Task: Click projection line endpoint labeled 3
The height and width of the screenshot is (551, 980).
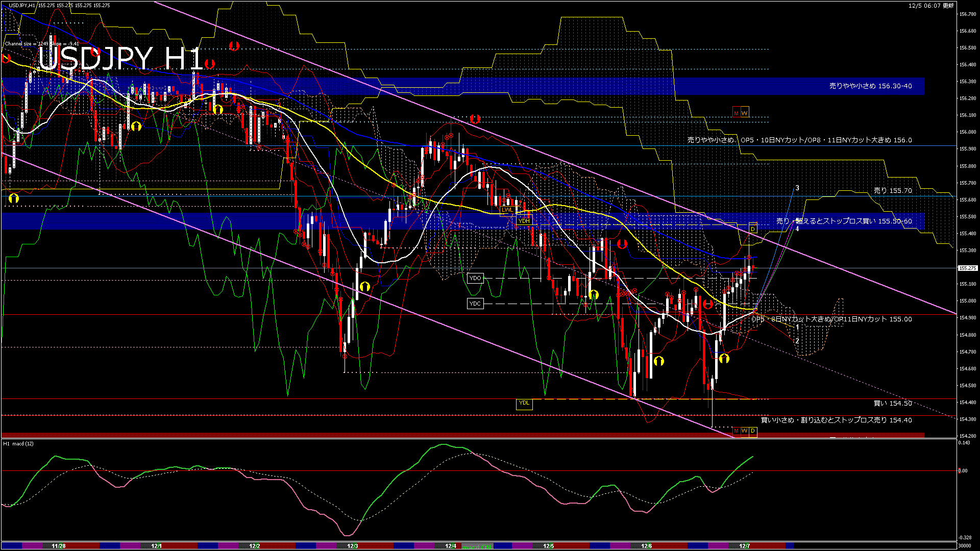Action: (797, 188)
